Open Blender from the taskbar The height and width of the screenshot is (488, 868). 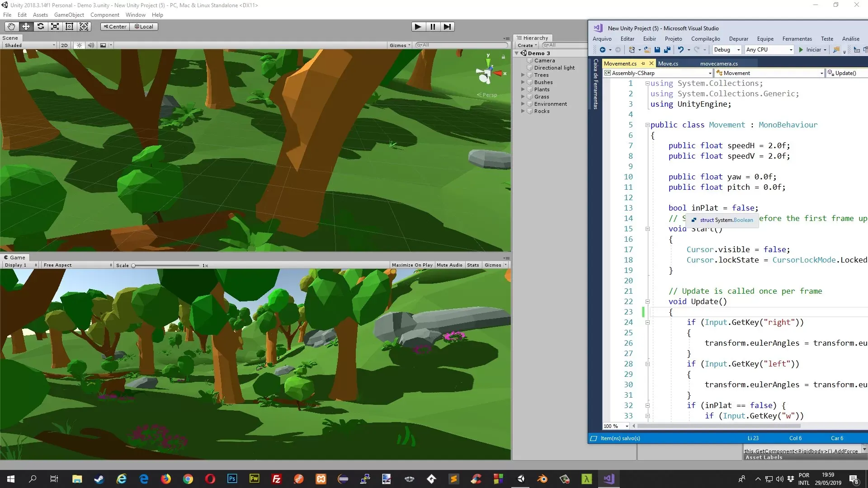click(542, 479)
